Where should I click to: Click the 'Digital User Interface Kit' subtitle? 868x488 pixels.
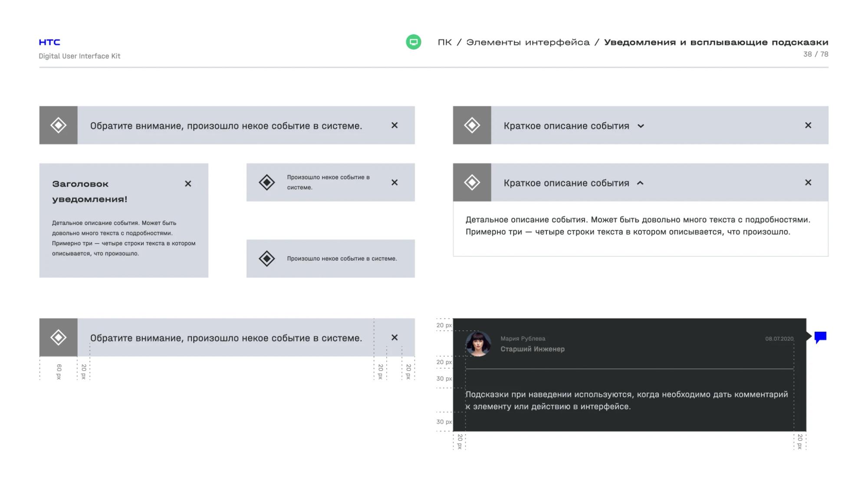79,56
